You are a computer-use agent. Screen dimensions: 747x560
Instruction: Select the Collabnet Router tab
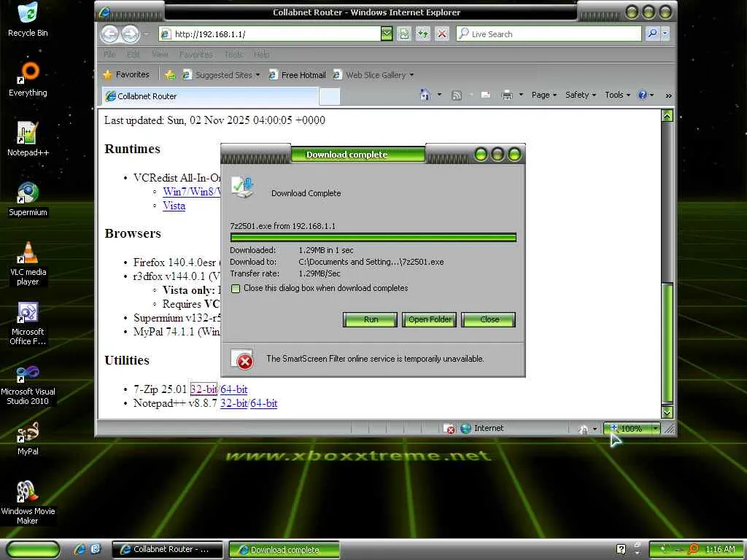[209, 96]
